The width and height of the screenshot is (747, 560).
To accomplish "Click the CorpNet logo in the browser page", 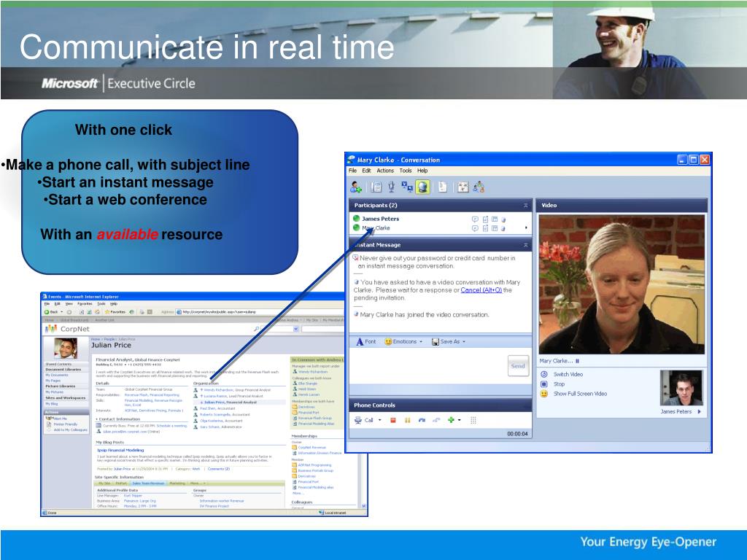I will tap(67, 329).
